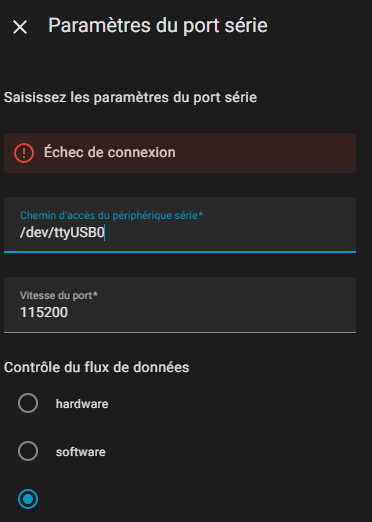
Task: Select the hardware flow control radio button
Action: tap(28, 403)
